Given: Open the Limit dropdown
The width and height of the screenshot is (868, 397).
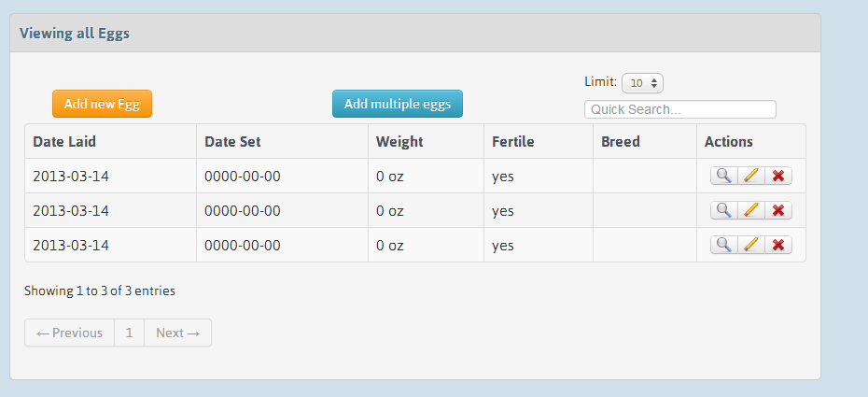Looking at the screenshot, I should (642, 83).
